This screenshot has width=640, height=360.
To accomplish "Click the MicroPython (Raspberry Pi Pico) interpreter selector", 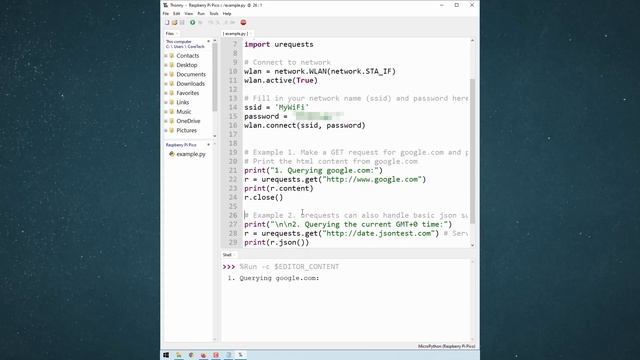I will 447,346.
